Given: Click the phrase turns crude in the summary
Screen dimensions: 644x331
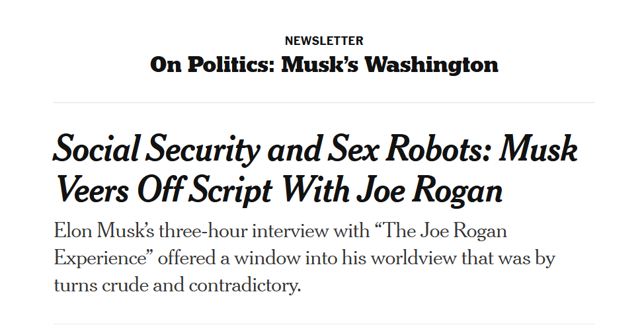Looking at the screenshot, I should pyautogui.click(x=101, y=285).
